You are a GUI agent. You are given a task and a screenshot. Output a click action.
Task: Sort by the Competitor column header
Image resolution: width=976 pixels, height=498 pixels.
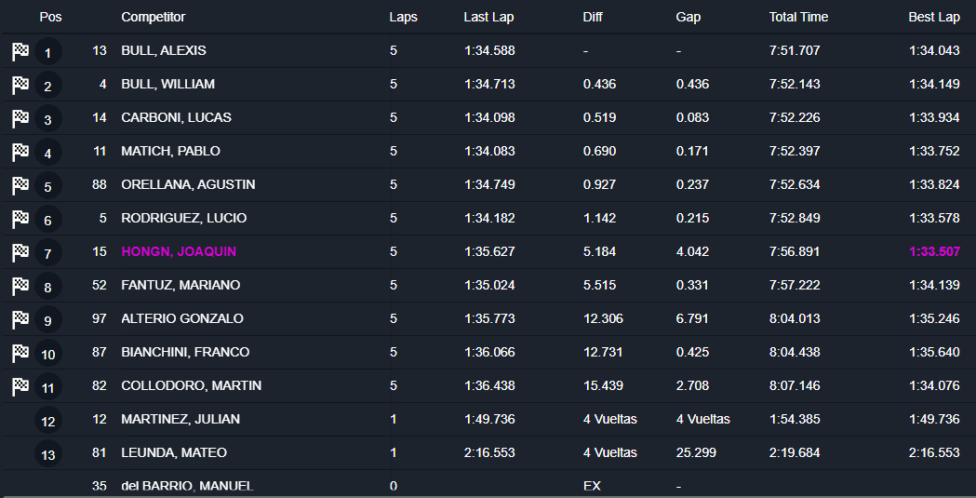pos(153,17)
